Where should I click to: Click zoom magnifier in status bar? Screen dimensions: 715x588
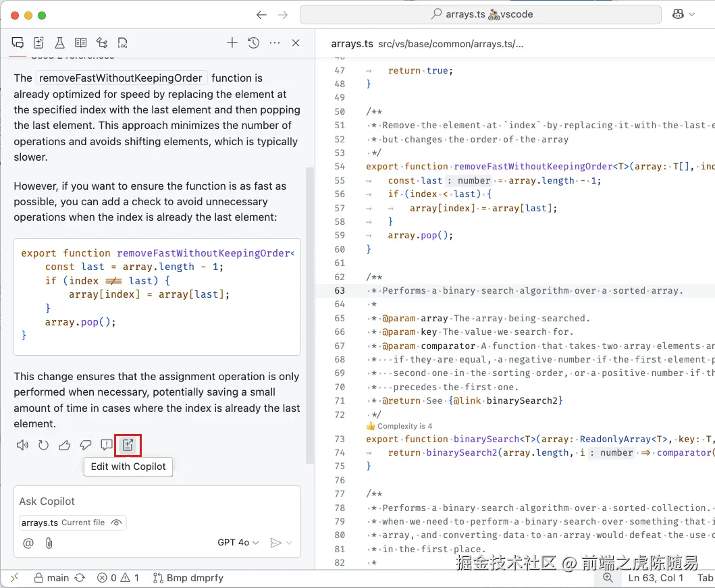pyautogui.click(x=608, y=578)
